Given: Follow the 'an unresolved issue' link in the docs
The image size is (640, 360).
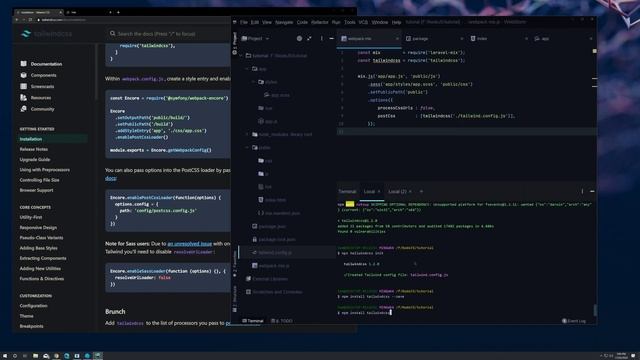Looking at the screenshot, I should tap(189, 244).
